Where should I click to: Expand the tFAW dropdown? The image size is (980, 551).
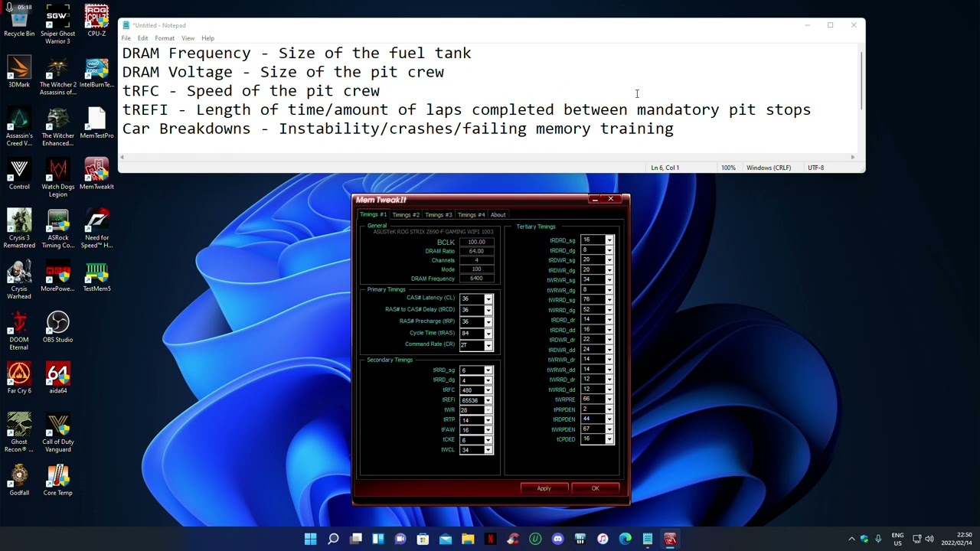click(x=488, y=430)
